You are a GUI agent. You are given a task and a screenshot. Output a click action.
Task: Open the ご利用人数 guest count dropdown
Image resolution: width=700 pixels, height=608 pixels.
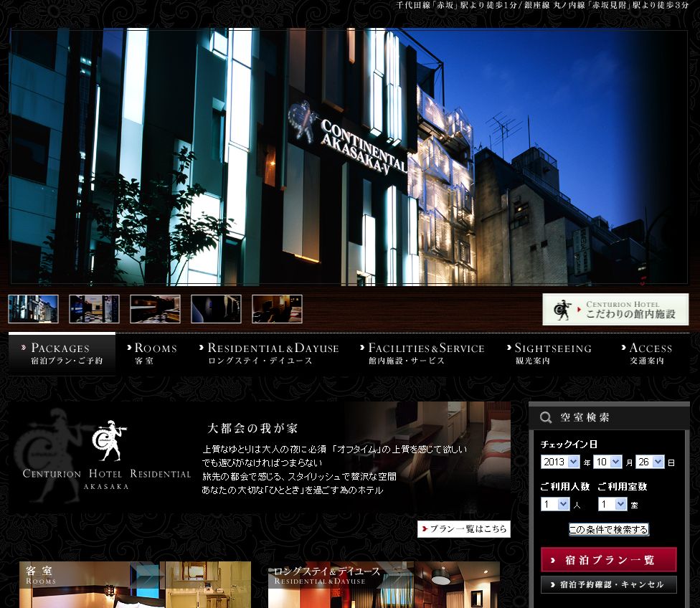click(555, 504)
